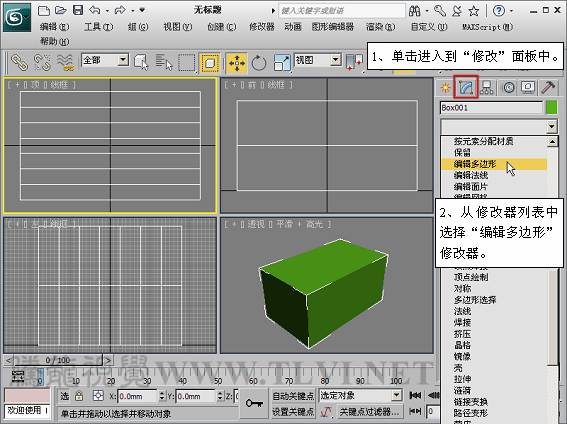This screenshot has width=567, height=424.
Task: Open the 全部 selection filter dropdown
Action: coord(123,60)
